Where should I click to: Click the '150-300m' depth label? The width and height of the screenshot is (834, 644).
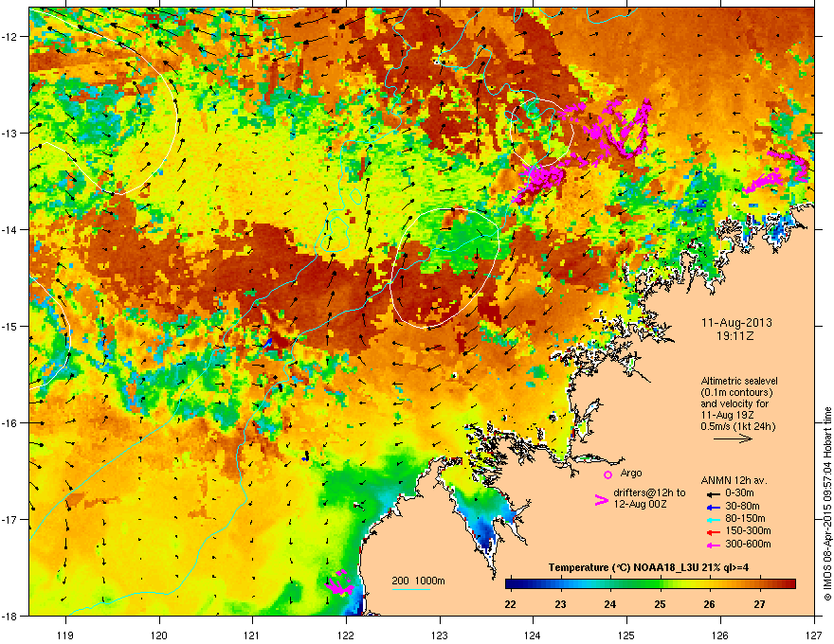tap(748, 530)
